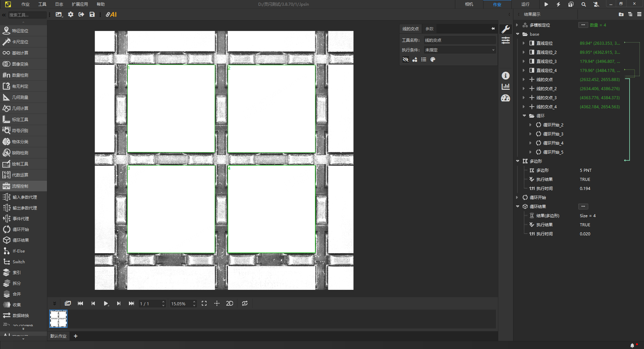The height and width of the screenshot is (349, 644).
Task: Open the statistics bar chart icon
Action: tap(505, 87)
